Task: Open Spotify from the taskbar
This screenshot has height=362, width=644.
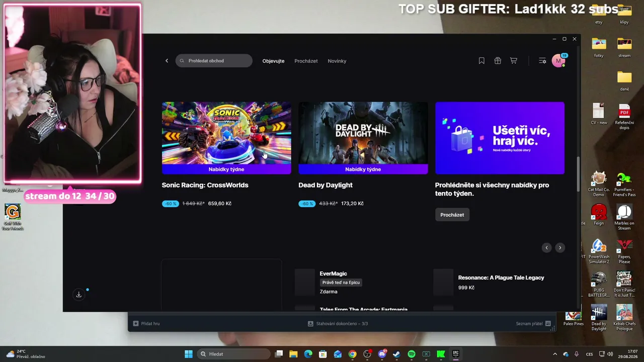Action: tap(412, 354)
